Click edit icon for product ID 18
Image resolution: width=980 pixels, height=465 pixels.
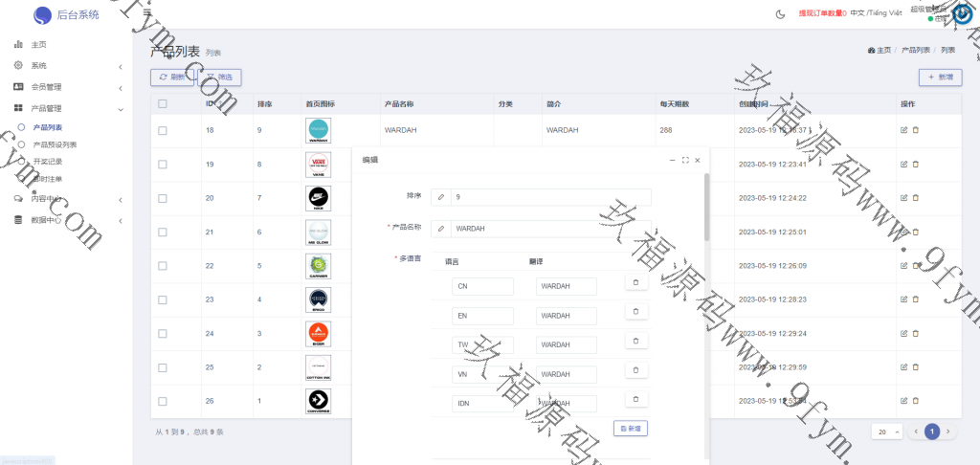pos(903,130)
